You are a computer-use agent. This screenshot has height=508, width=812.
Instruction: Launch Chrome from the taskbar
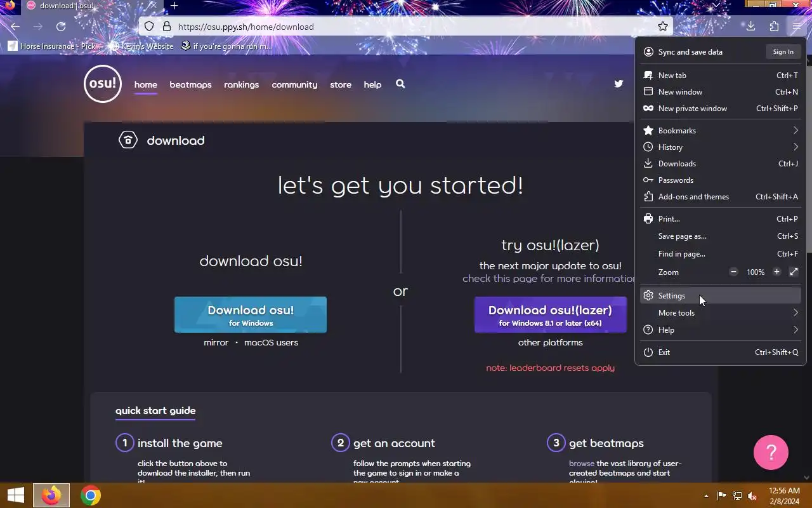click(91, 495)
